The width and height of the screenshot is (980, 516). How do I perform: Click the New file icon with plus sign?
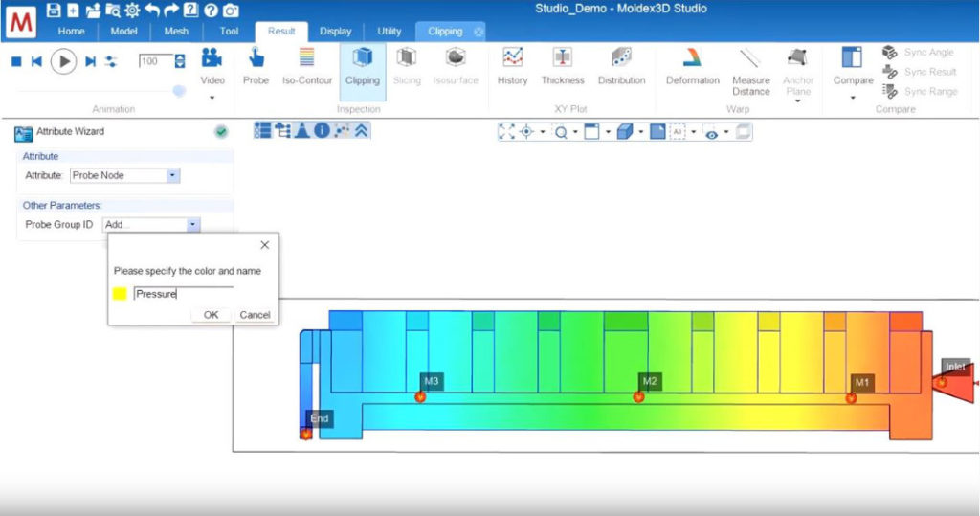coord(73,10)
